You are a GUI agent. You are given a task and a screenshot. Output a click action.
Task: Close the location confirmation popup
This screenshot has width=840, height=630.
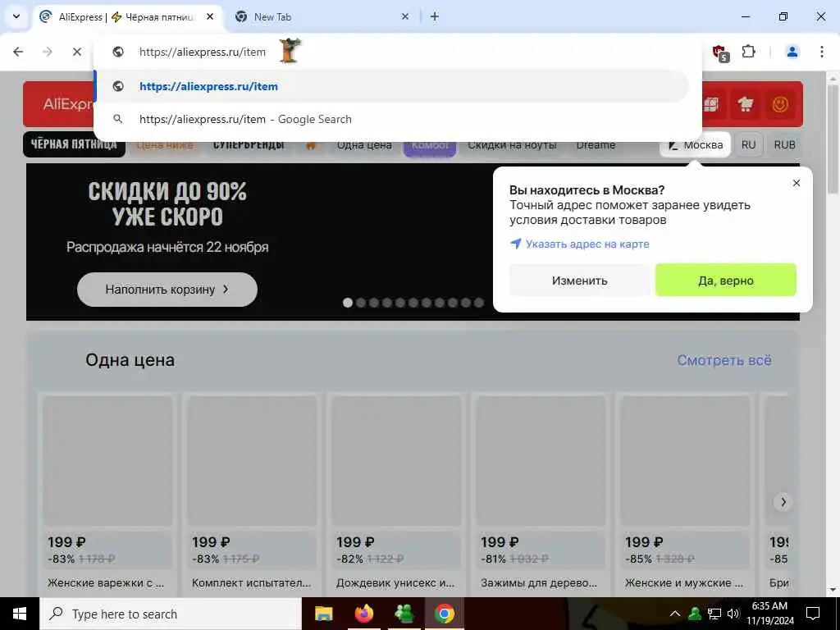pyautogui.click(x=797, y=183)
